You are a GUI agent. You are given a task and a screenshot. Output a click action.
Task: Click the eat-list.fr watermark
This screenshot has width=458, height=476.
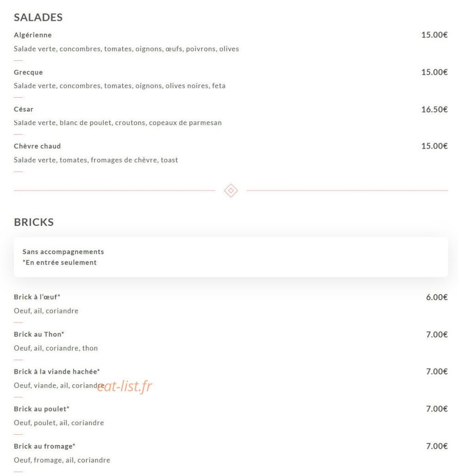point(125,386)
